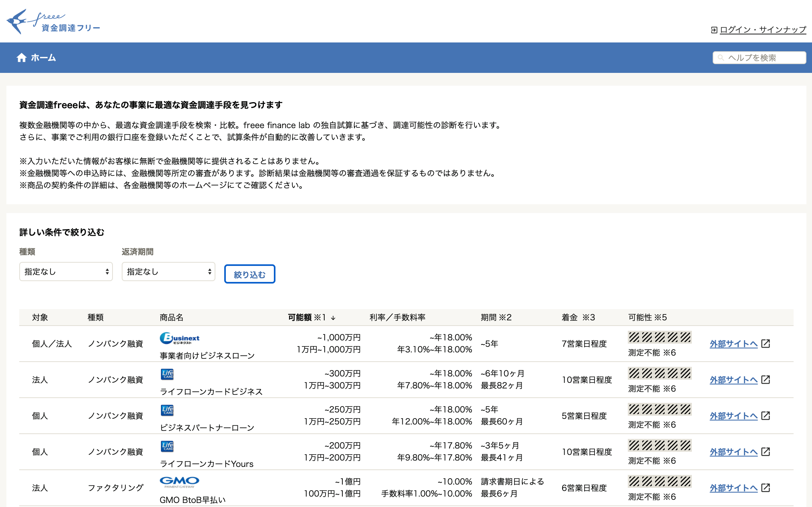Open the 種類 dropdown
The image size is (812, 507).
point(66,272)
